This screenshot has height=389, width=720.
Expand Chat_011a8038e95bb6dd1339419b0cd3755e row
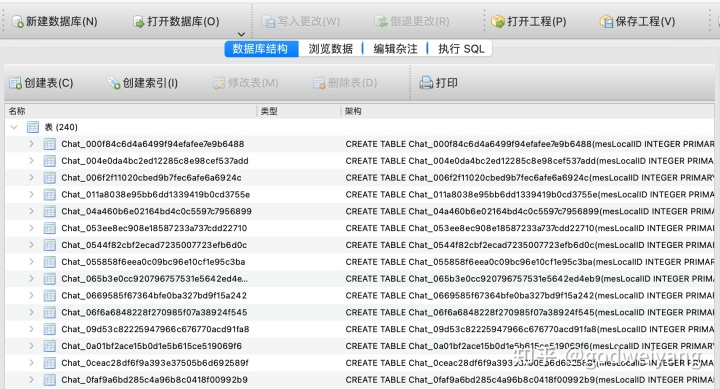[31, 194]
